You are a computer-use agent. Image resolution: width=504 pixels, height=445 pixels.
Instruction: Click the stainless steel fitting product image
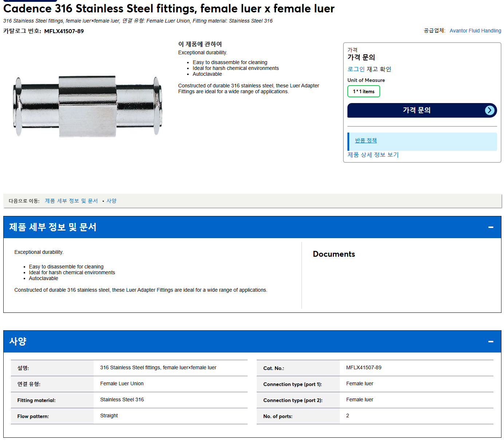pyautogui.click(x=87, y=106)
